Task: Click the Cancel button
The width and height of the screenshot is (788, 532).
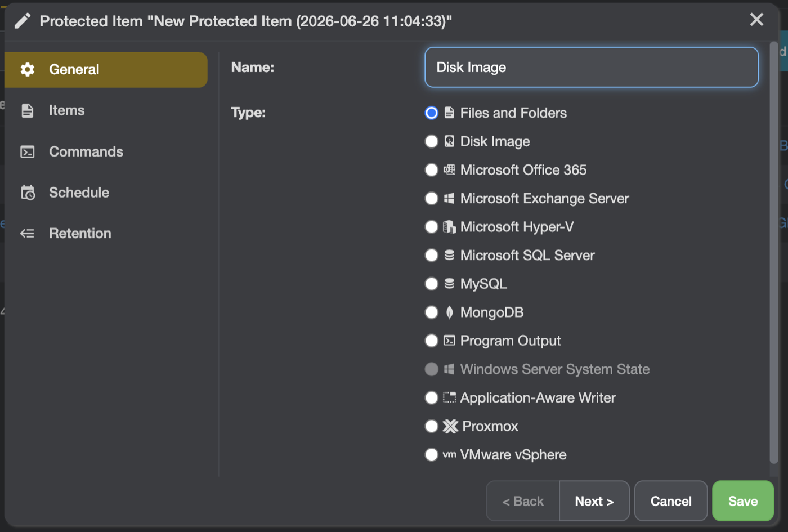Action: tap(671, 501)
